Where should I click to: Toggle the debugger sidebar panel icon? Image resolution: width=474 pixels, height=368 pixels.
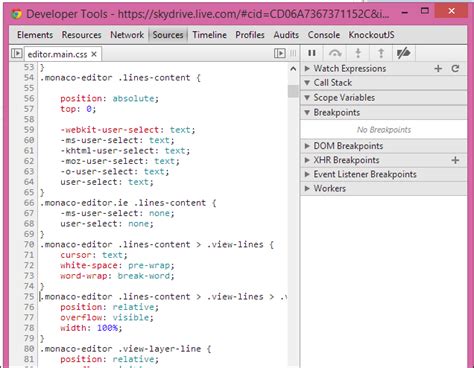click(279, 53)
